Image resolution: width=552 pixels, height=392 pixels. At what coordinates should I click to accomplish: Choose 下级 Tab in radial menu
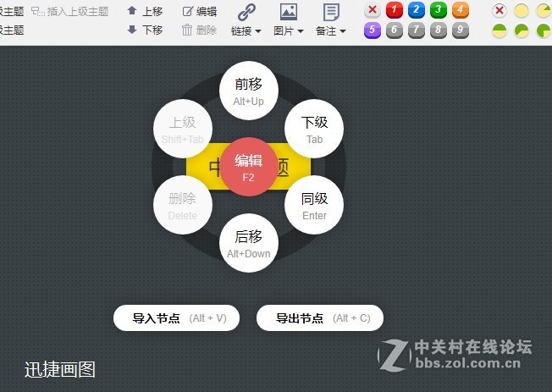[x=314, y=129]
